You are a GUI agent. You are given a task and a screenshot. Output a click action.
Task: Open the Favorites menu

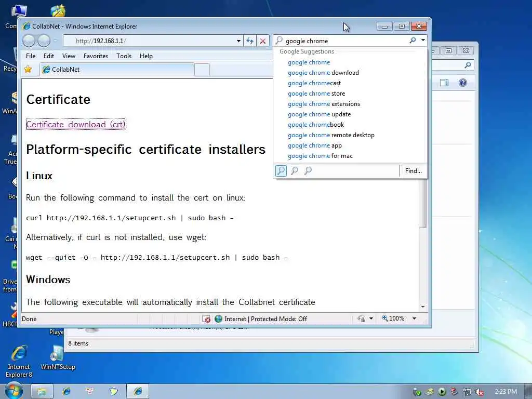pos(96,56)
